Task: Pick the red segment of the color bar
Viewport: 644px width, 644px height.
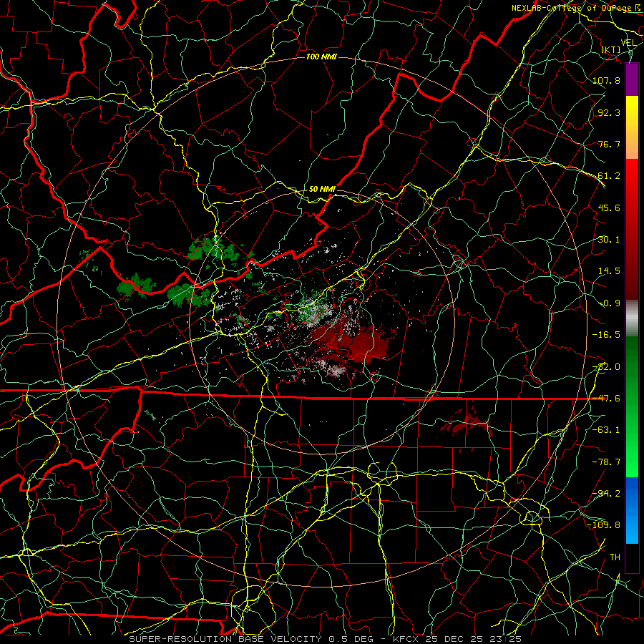Action: [632, 229]
